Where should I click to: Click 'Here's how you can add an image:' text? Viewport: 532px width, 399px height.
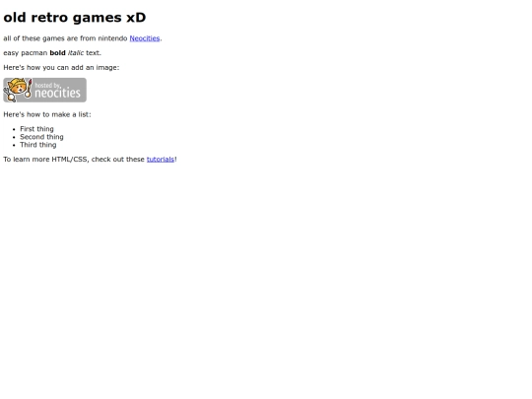point(61,68)
